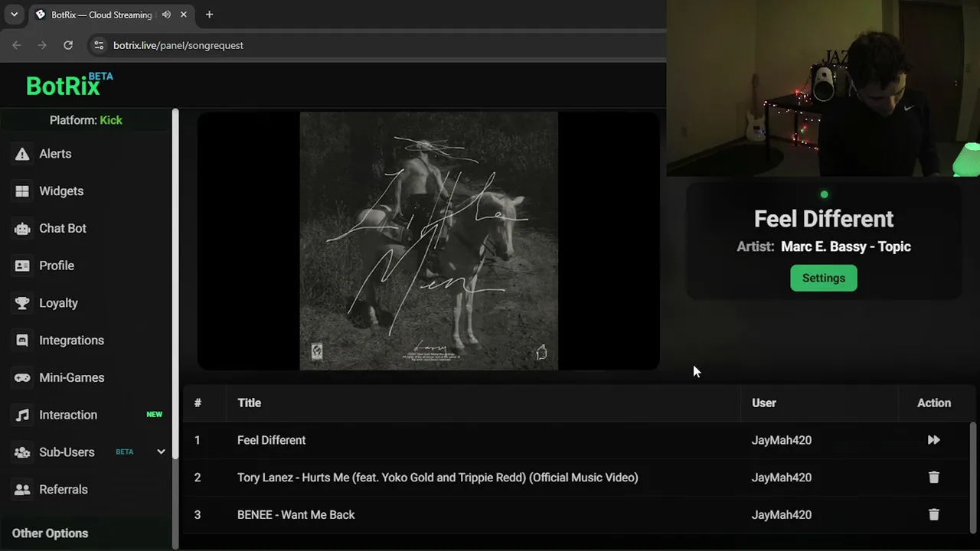Click the Profile ID card icon
The image size is (980, 551).
coord(22,266)
